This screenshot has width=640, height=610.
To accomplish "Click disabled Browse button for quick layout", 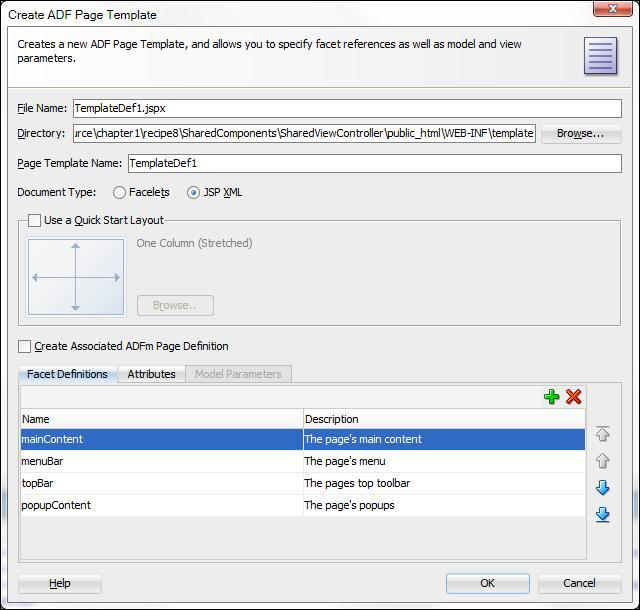I will point(175,305).
